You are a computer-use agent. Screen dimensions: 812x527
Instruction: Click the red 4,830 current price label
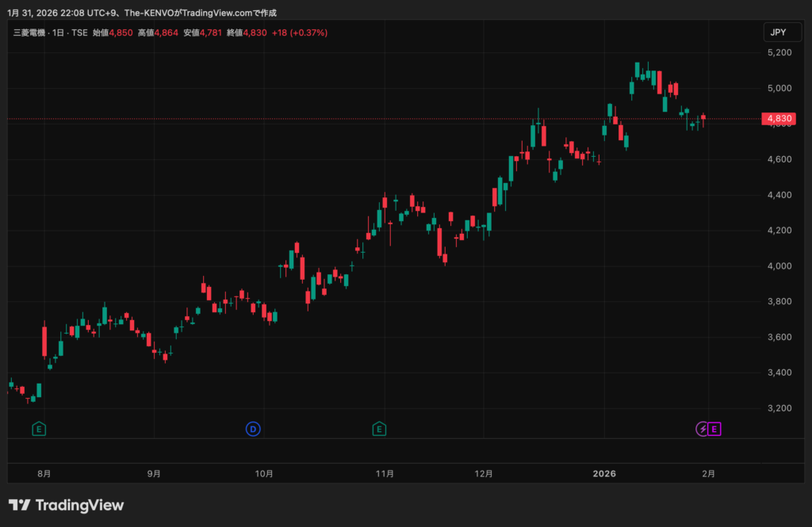777,119
